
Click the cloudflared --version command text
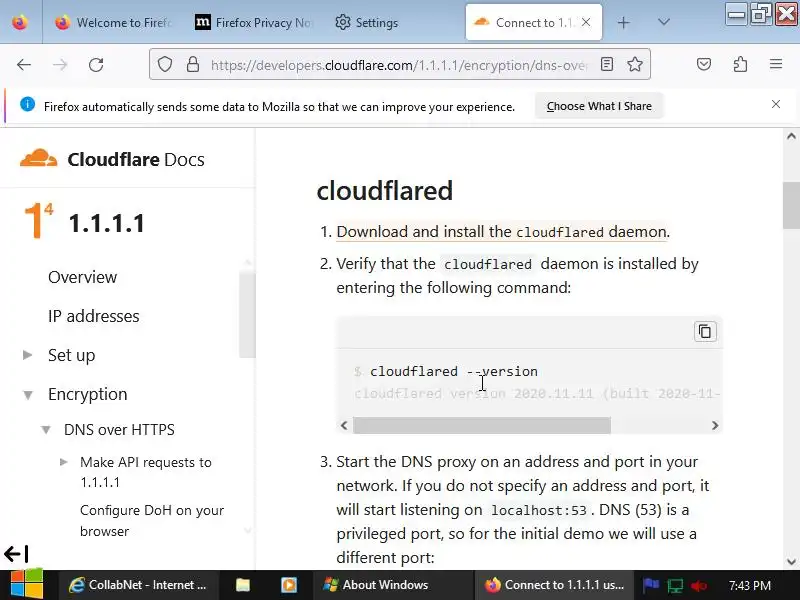click(454, 371)
